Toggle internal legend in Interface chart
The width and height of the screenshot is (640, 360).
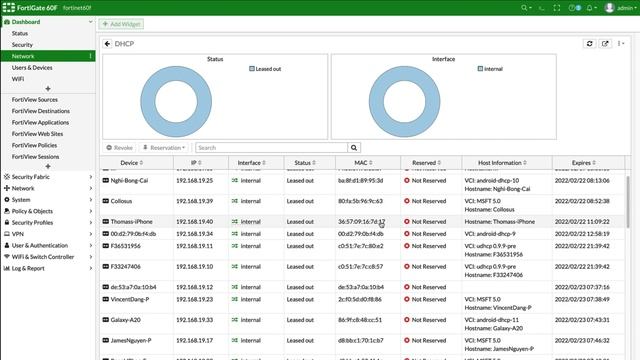(490, 69)
